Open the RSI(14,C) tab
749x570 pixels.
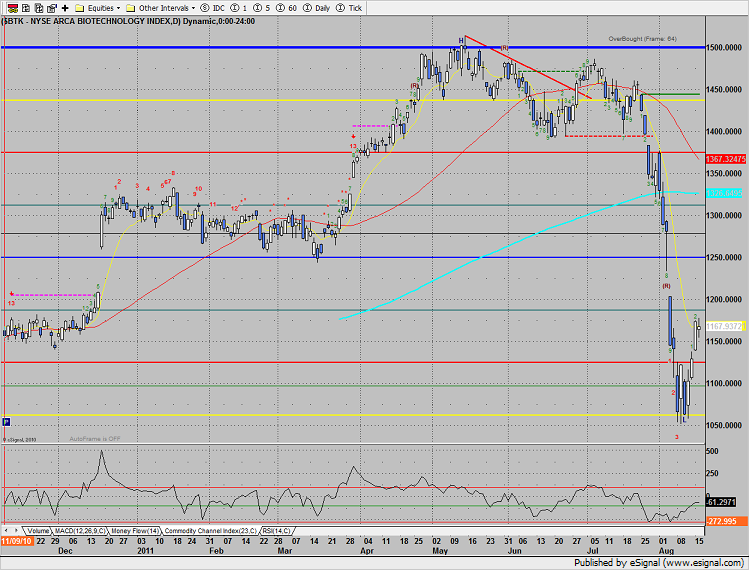(x=277, y=531)
